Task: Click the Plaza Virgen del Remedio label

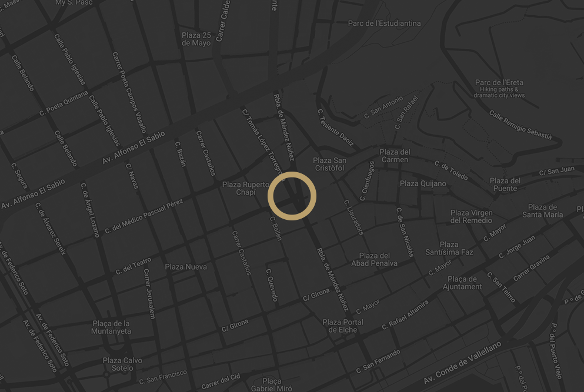Action: pyautogui.click(x=472, y=216)
